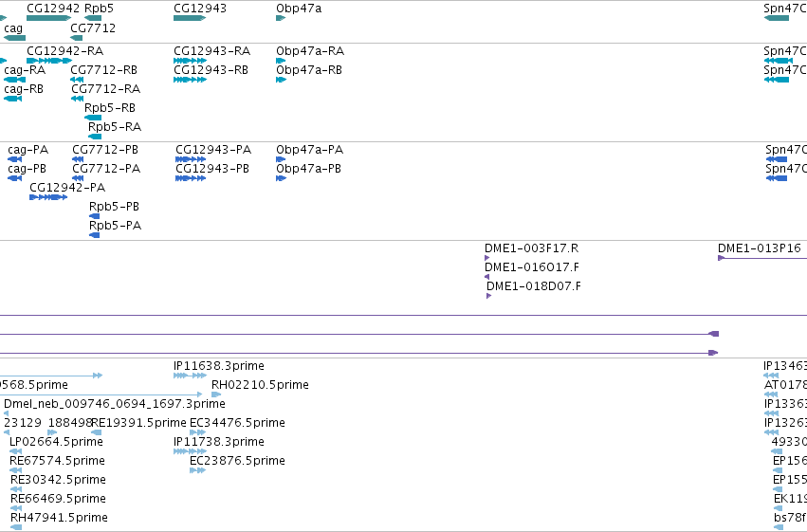Image resolution: width=807 pixels, height=532 pixels.
Task: Open the CG7712-RB transcript label
Action: point(104,70)
